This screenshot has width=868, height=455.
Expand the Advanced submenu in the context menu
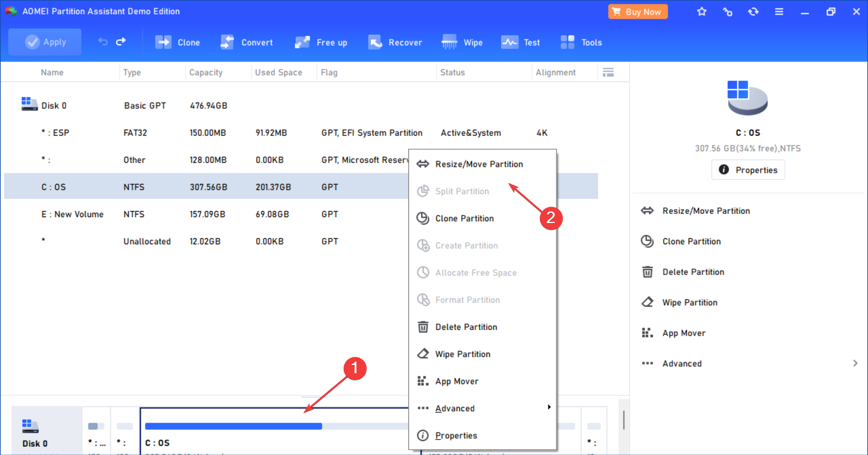(x=455, y=408)
